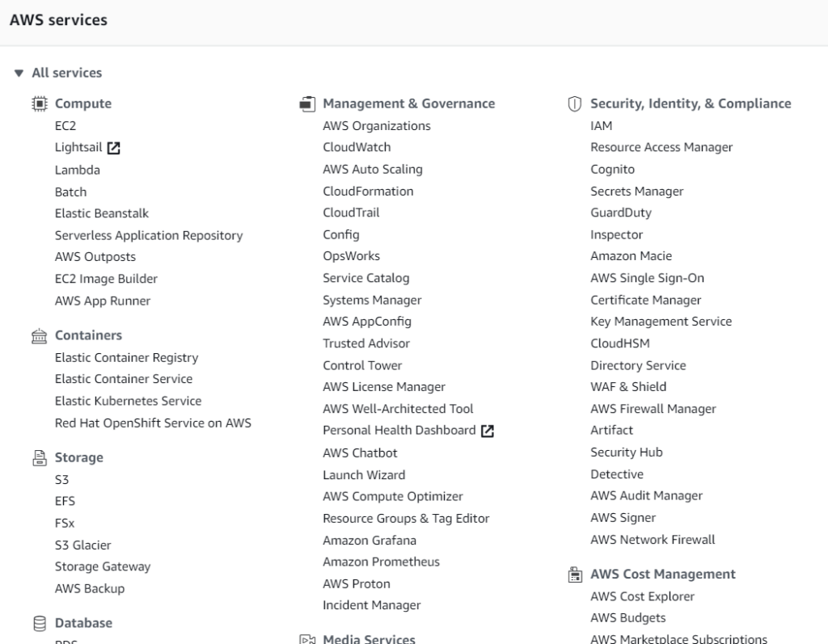Open Red Hat OpenShift Service on AWS
This screenshot has width=828, height=644.
153,423
